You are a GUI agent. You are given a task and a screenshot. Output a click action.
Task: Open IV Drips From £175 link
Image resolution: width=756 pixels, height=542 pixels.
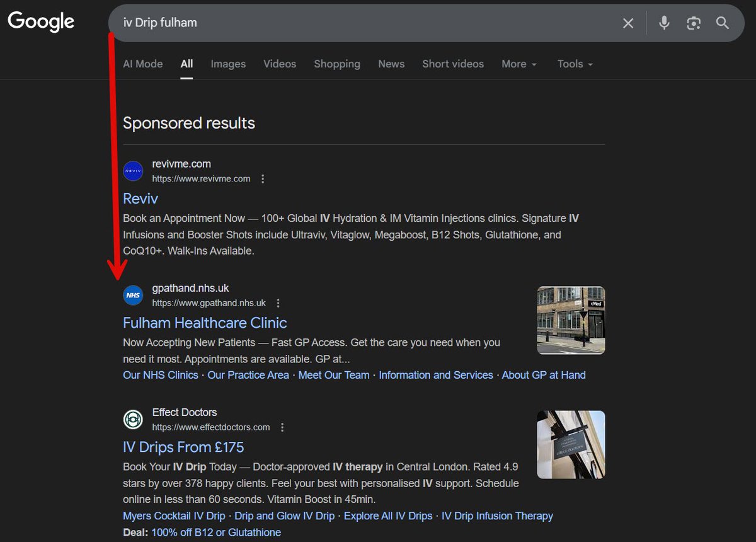(183, 447)
